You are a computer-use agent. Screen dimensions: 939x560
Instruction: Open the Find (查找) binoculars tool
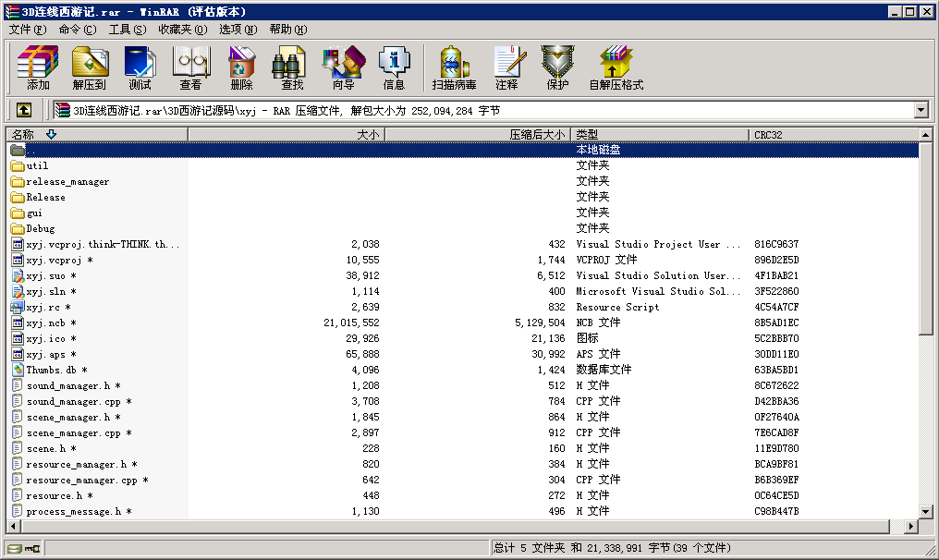pyautogui.click(x=292, y=68)
